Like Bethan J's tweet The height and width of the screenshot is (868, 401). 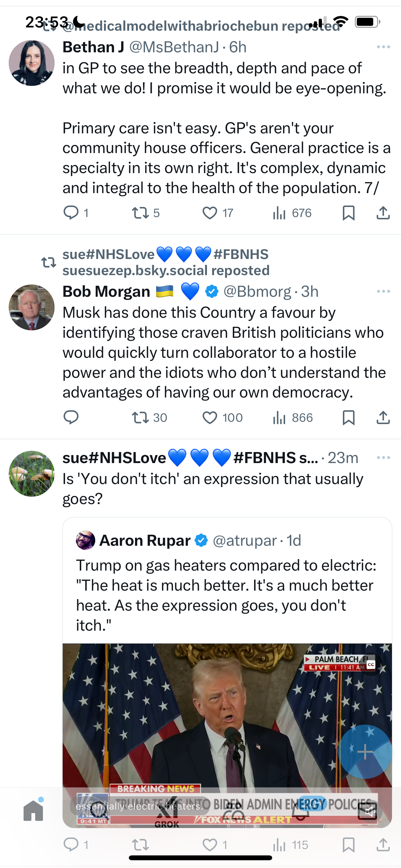pyautogui.click(x=210, y=213)
